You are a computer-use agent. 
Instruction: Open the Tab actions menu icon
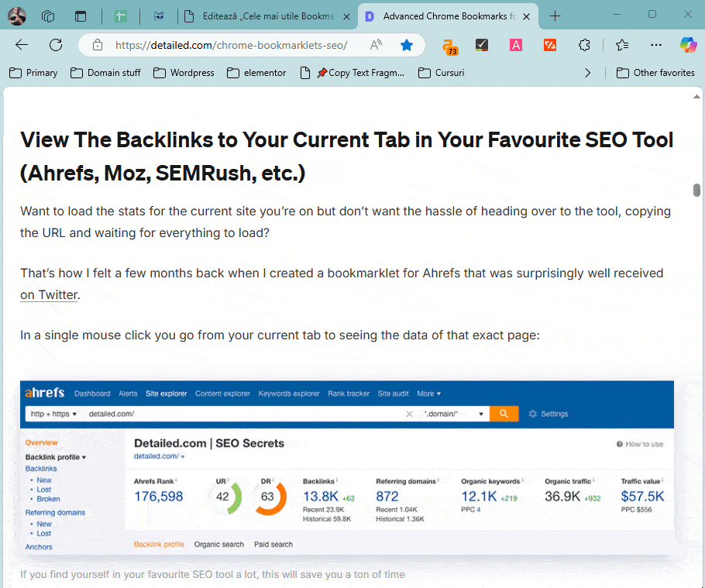click(48, 15)
